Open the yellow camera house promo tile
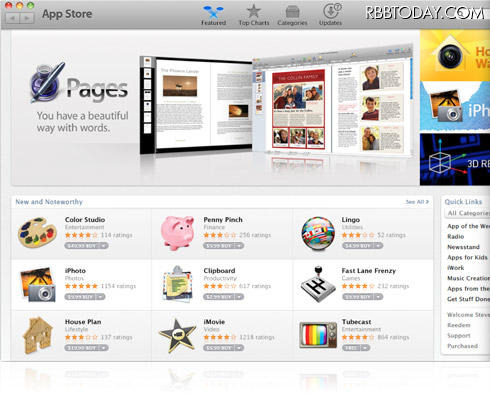The image size is (490, 396). 455,55
